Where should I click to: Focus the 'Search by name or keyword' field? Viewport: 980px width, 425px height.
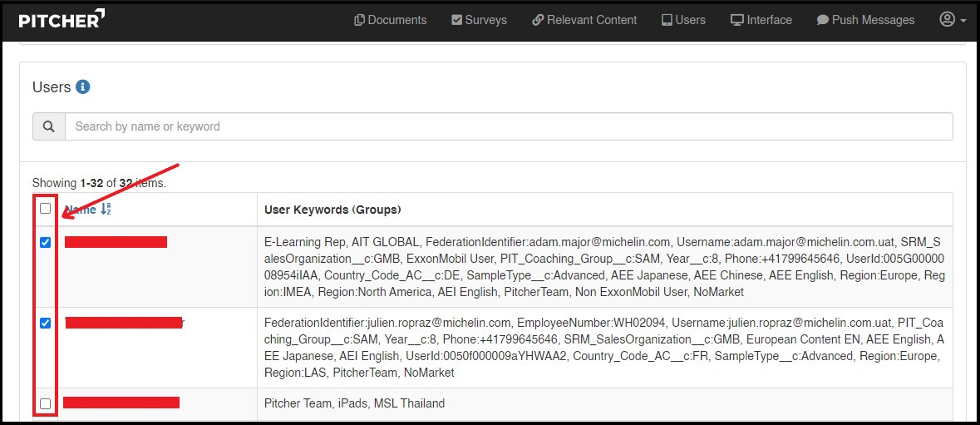[508, 126]
